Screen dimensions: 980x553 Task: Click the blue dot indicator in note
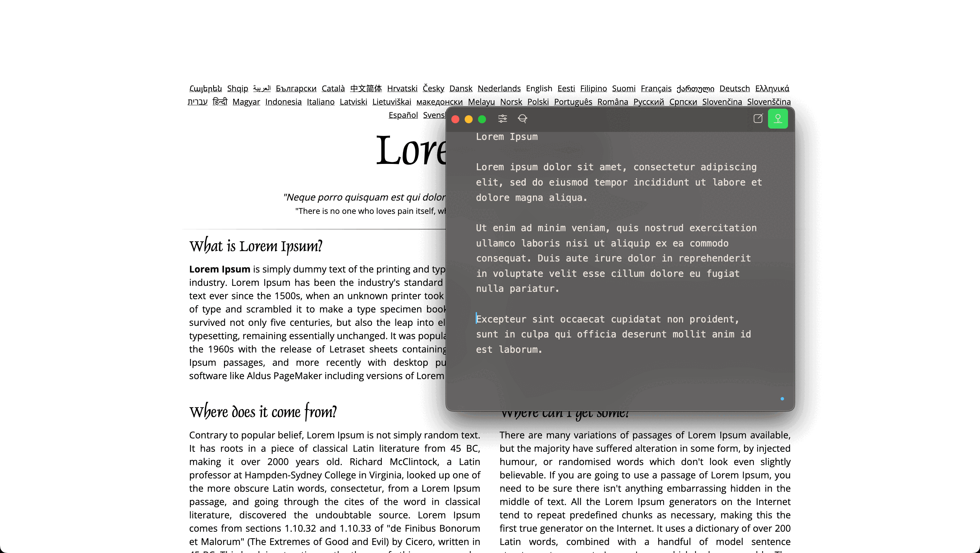point(782,398)
